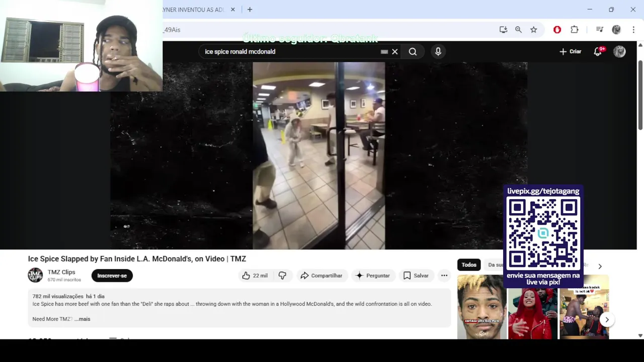Open the Chrome profile avatar
The width and height of the screenshot is (644, 362).
pyautogui.click(x=616, y=30)
